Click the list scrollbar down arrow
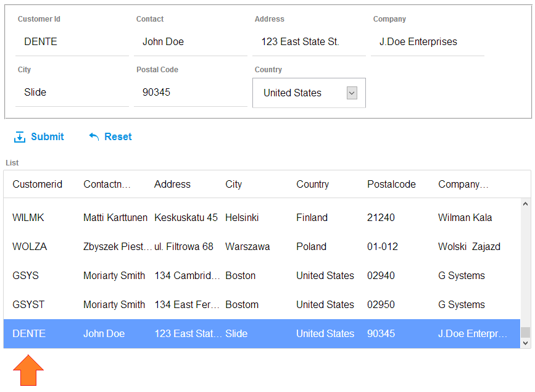This screenshot has width=535, height=392. (526, 343)
